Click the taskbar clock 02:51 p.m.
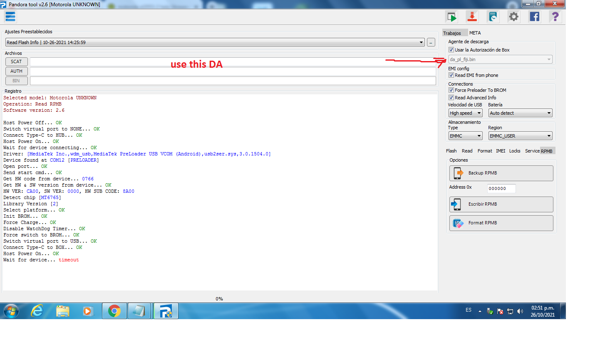 click(543, 311)
